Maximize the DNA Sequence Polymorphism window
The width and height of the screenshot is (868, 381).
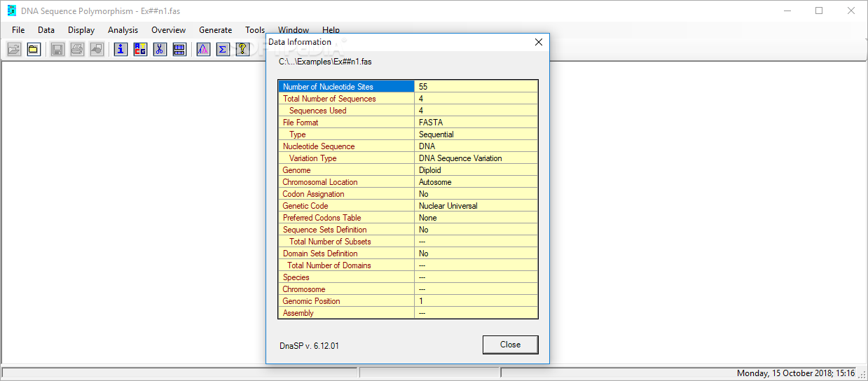tap(819, 11)
